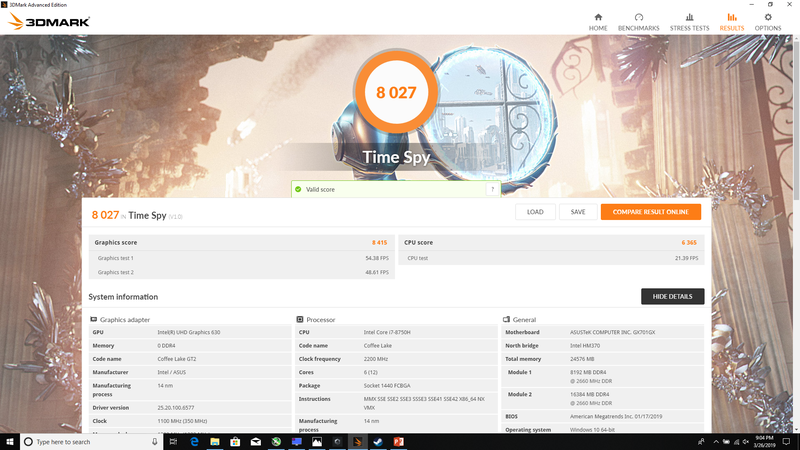This screenshot has width=800, height=450.
Task: Collapse system info with Hide Details
Action: pos(672,297)
